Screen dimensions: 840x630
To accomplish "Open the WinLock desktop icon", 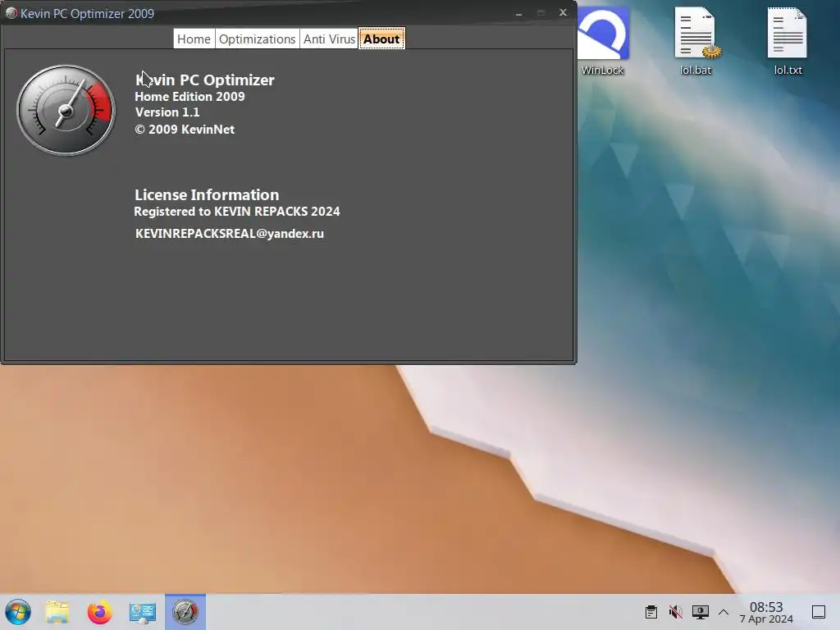I will coord(603,40).
